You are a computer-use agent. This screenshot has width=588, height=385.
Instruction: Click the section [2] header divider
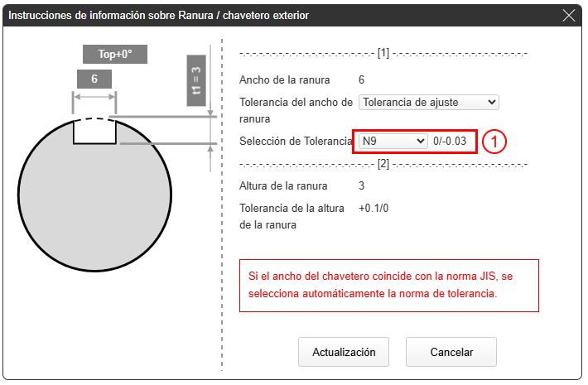[383, 164]
